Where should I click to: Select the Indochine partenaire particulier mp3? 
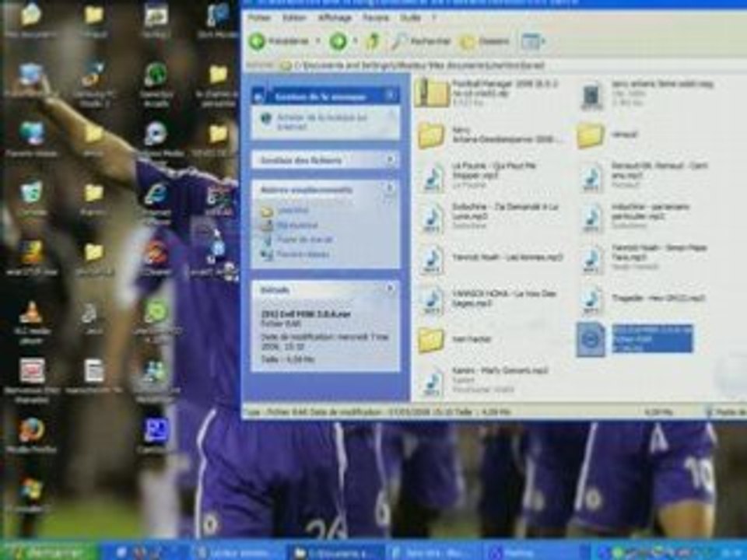(636, 217)
